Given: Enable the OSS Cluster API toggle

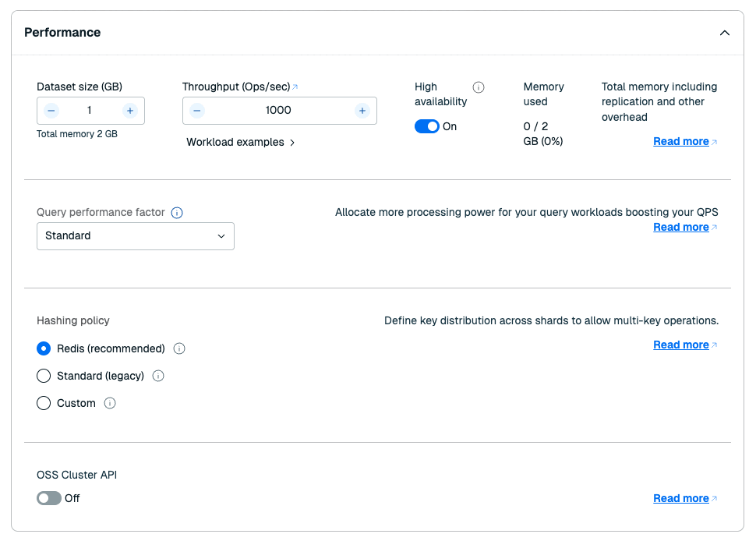Looking at the screenshot, I should click(49, 498).
